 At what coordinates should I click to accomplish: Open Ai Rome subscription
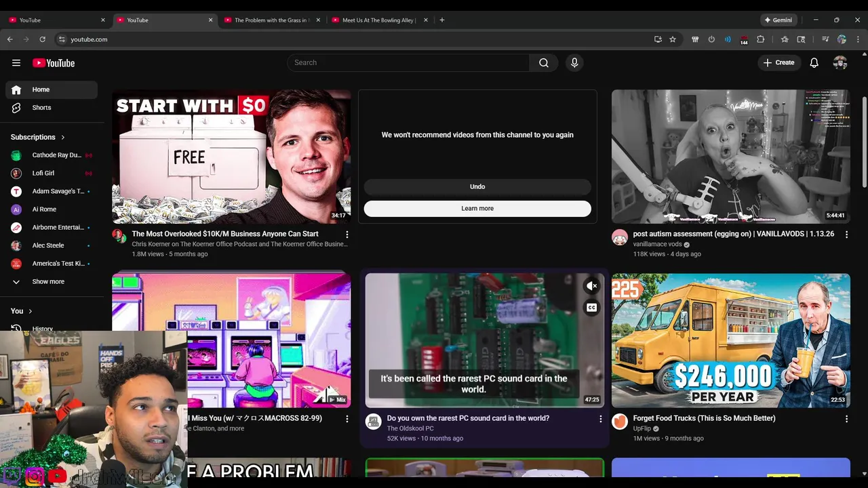[x=52, y=209]
